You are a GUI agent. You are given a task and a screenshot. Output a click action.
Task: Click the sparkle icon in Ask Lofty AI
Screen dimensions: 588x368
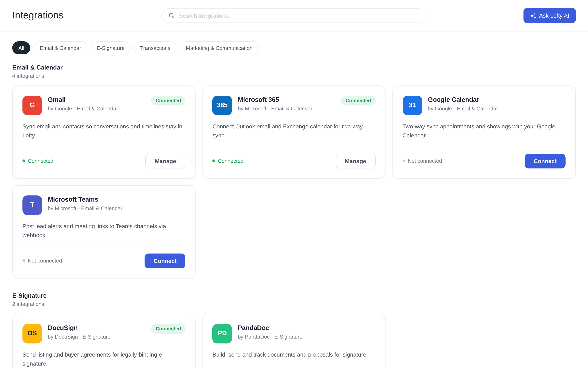533,16
